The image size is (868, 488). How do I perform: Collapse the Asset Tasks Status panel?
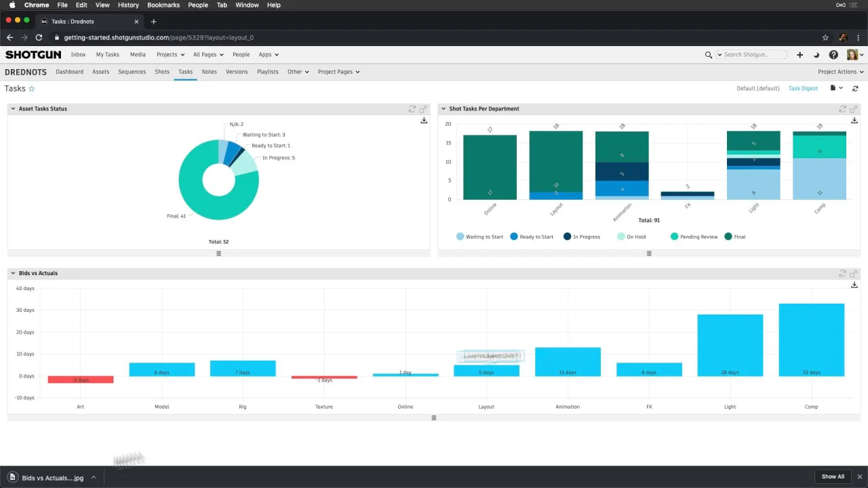(x=12, y=108)
